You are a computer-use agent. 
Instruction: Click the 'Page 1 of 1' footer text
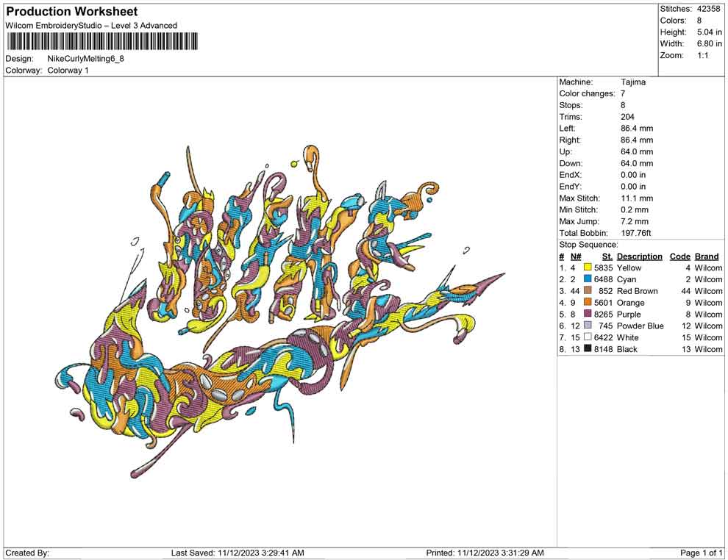pyautogui.click(x=701, y=553)
